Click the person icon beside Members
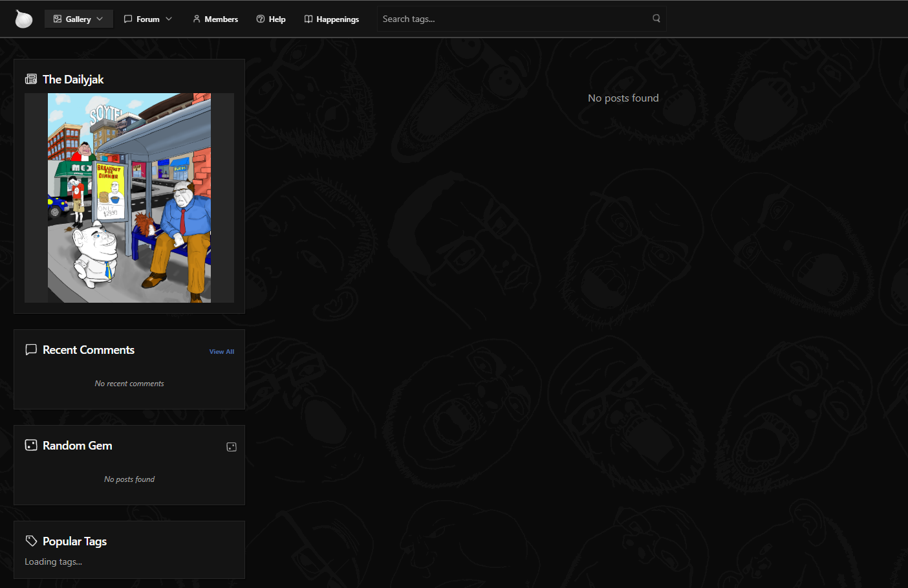 pos(197,19)
